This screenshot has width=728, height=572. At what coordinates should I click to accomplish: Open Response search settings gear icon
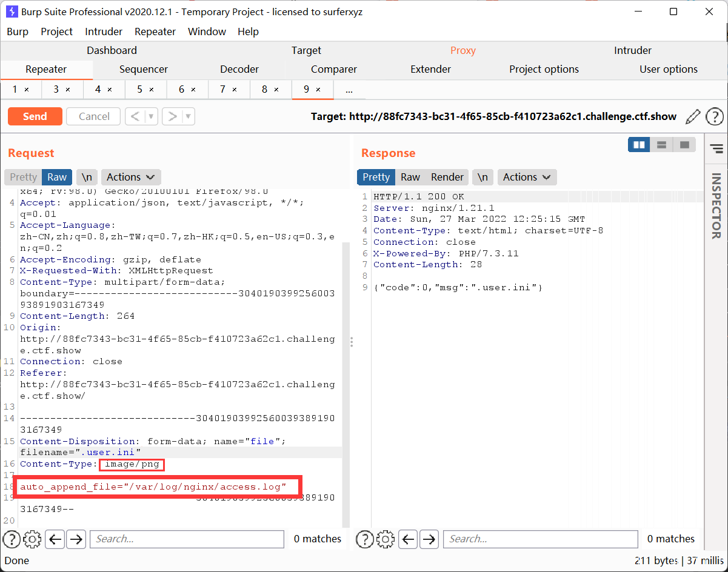pyautogui.click(x=386, y=539)
